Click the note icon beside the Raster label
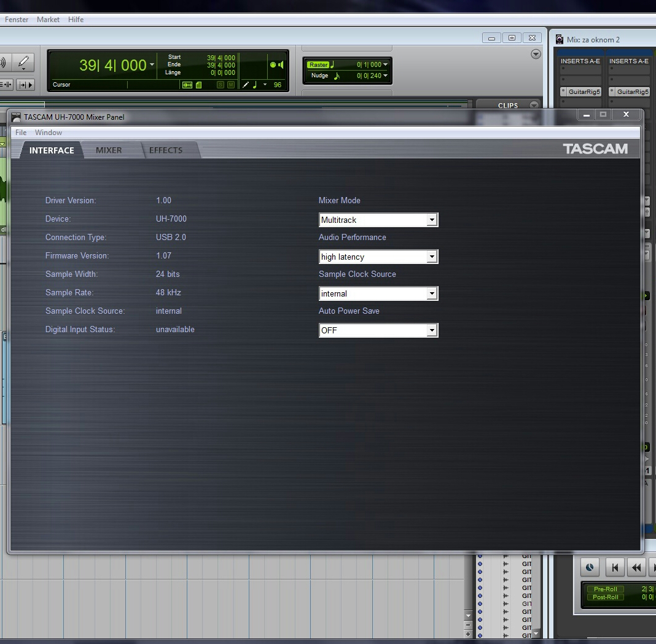 click(x=332, y=64)
